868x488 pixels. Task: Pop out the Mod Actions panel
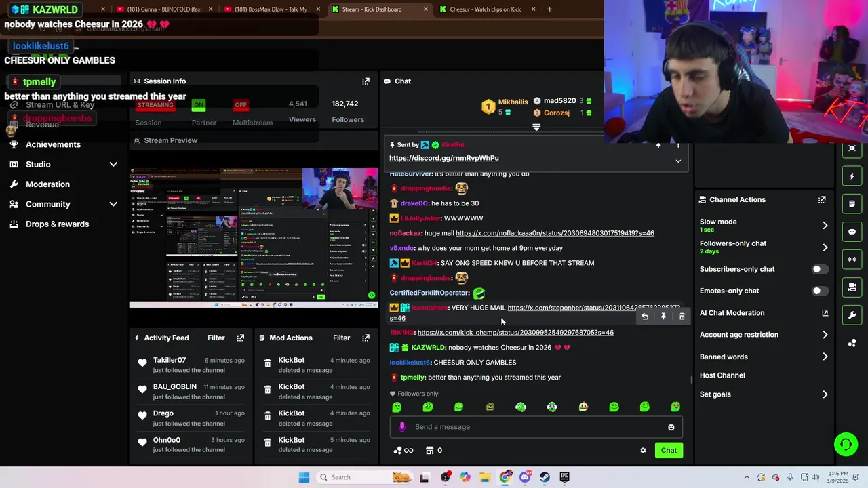(x=366, y=338)
